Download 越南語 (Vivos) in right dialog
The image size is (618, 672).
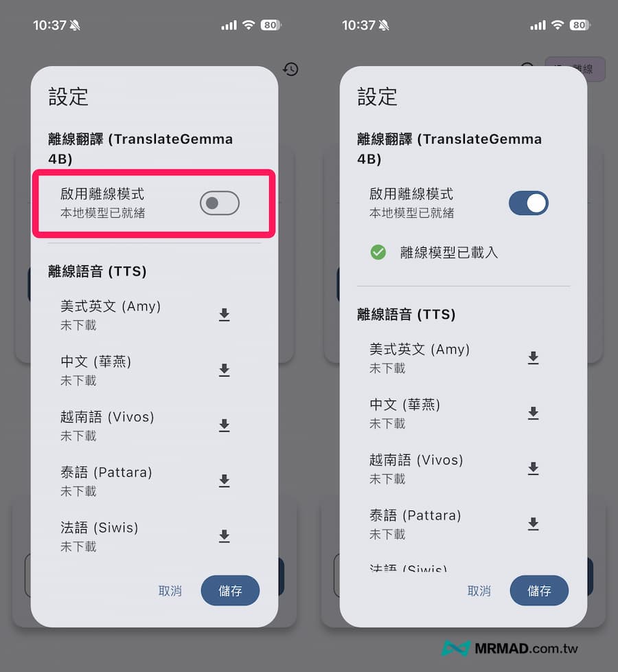[534, 468]
